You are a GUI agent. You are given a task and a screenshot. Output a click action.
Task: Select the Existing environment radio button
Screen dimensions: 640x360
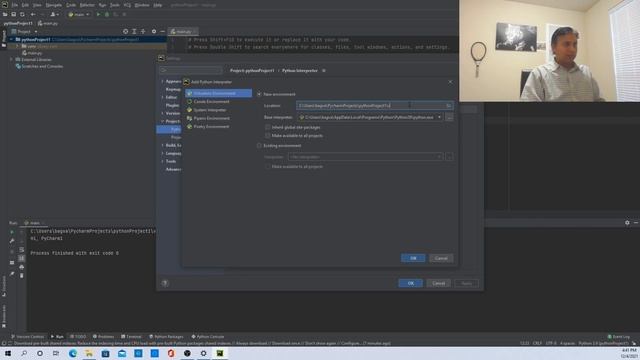tap(259, 146)
